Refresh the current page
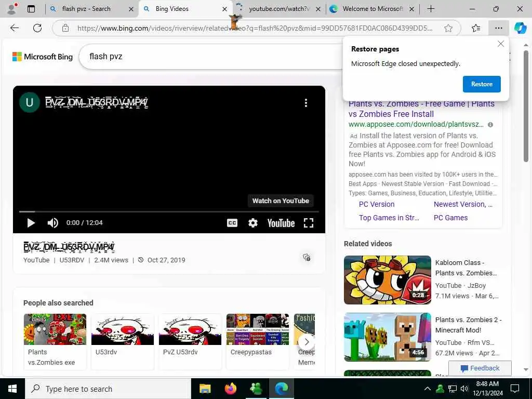Viewport: 532px width, 399px height. pos(37,28)
